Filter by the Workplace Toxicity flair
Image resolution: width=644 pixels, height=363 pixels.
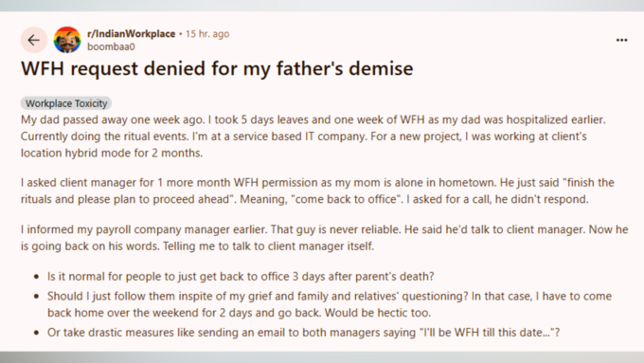(66, 103)
